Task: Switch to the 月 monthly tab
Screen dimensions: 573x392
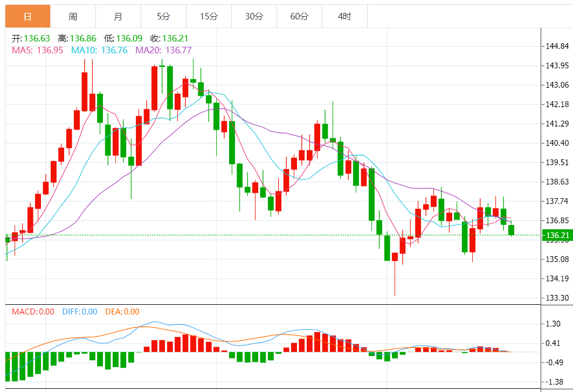Action: [x=119, y=17]
